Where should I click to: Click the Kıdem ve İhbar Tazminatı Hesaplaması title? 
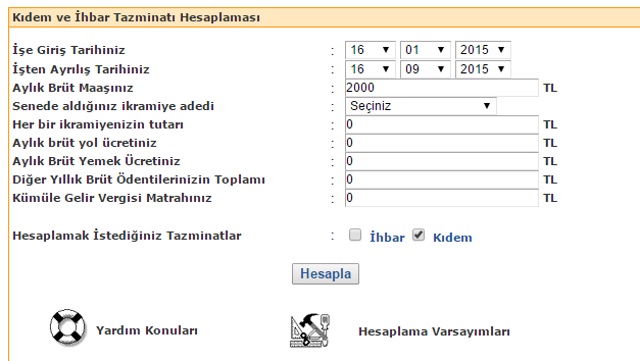pyautogui.click(x=136, y=18)
